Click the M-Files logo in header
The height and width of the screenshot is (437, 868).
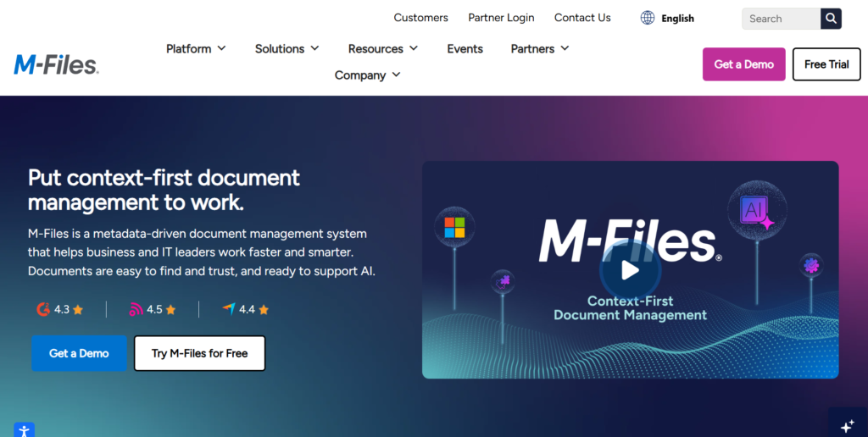coord(56,64)
